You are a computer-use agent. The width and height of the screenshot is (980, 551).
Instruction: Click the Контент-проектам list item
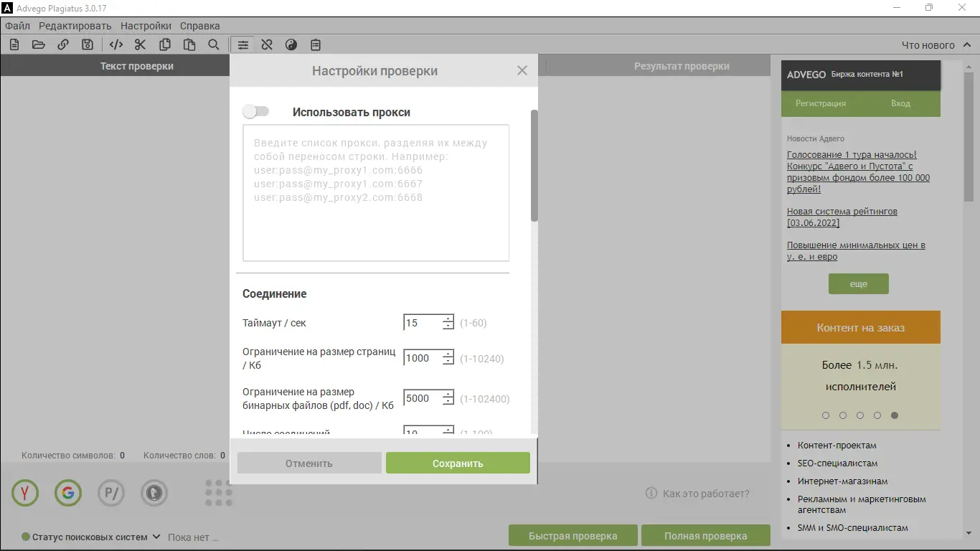(837, 446)
